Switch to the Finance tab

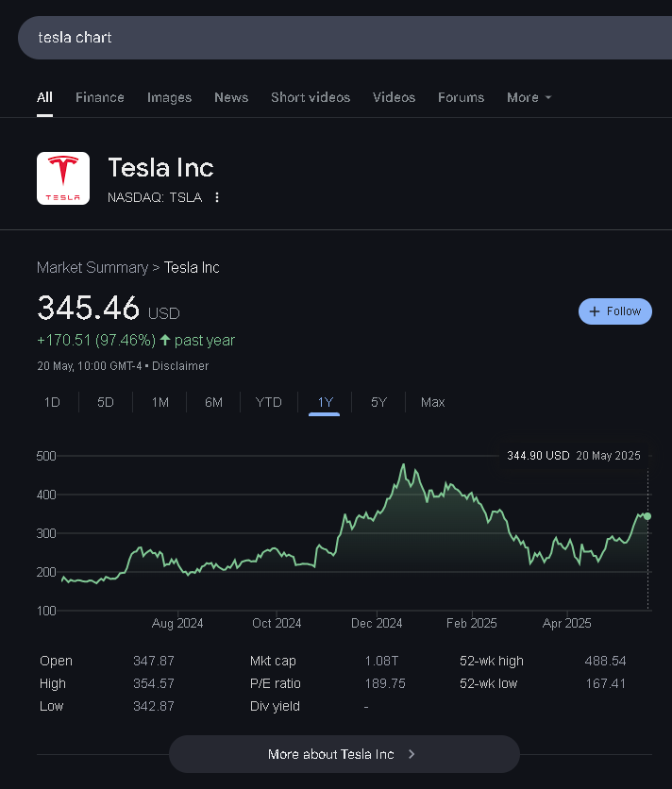click(x=100, y=97)
